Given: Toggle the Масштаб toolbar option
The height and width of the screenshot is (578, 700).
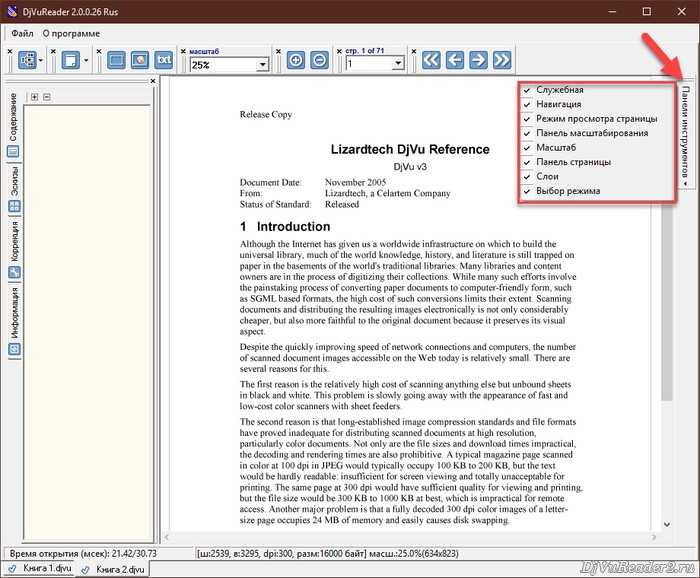Looking at the screenshot, I should 597,147.
